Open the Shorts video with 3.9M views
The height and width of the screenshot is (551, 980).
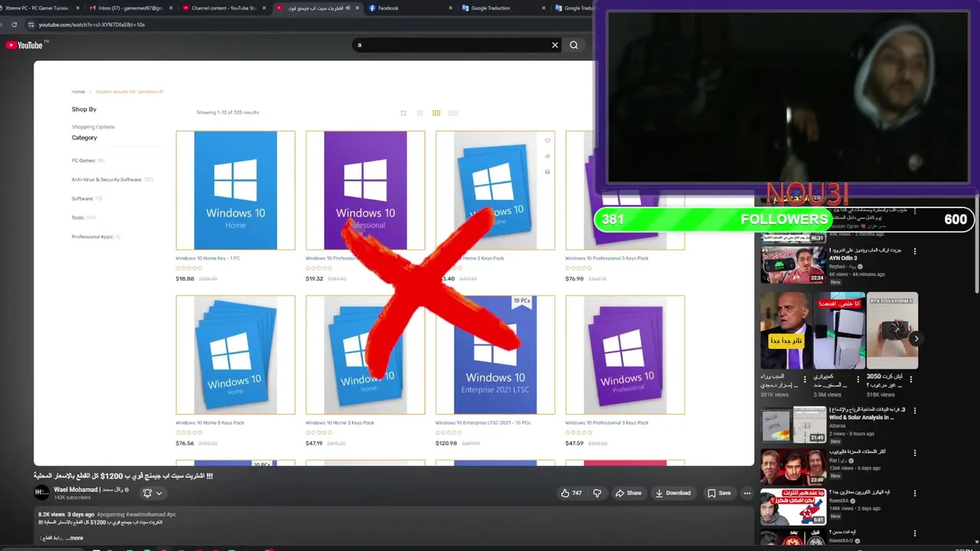838,331
